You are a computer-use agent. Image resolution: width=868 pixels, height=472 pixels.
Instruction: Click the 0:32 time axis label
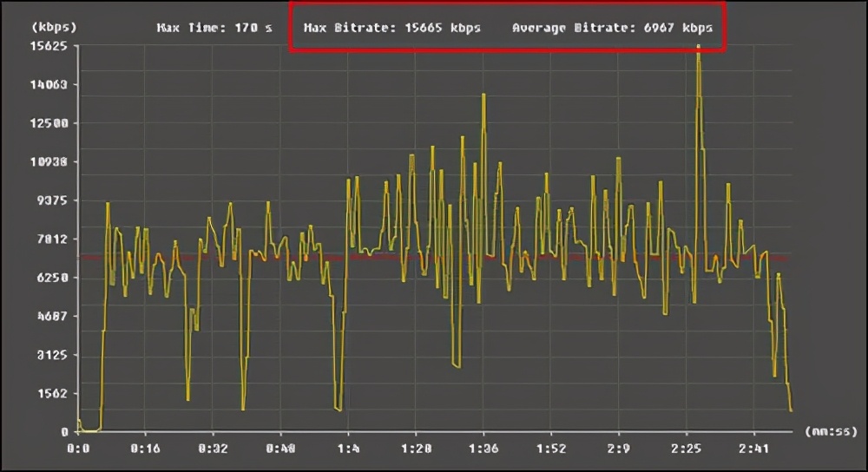pos(213,449)
